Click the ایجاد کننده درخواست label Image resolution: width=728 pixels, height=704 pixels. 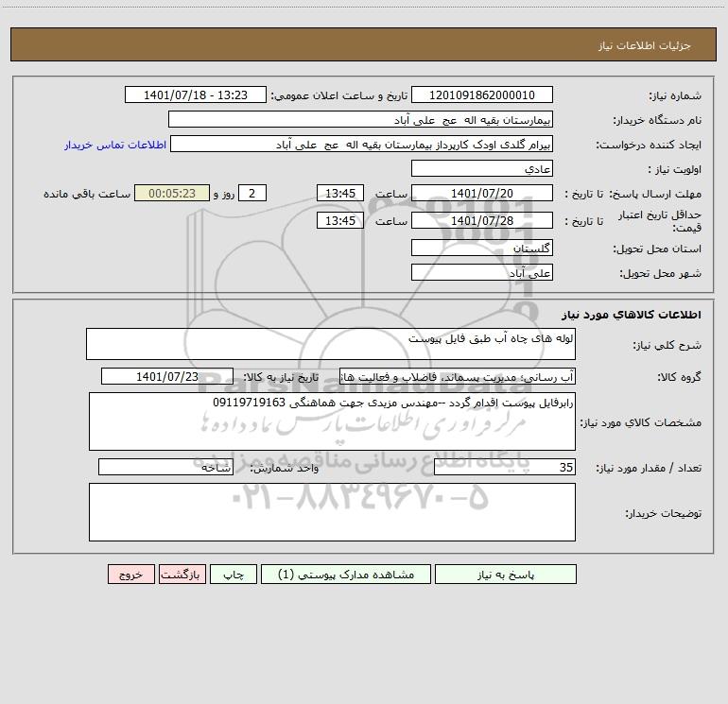(649, 146)
